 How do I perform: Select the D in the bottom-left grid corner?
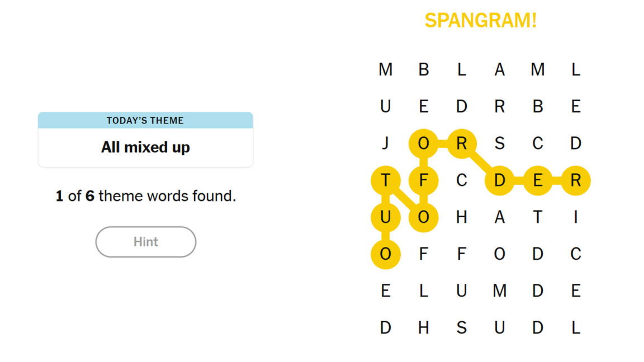(385, 328)
